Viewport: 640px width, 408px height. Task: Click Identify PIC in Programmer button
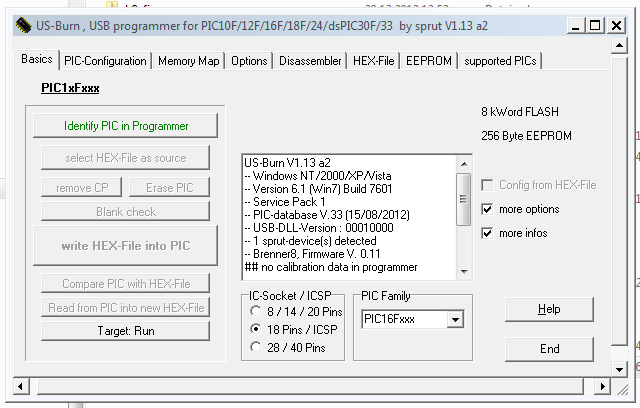click(x=126, y=126)
